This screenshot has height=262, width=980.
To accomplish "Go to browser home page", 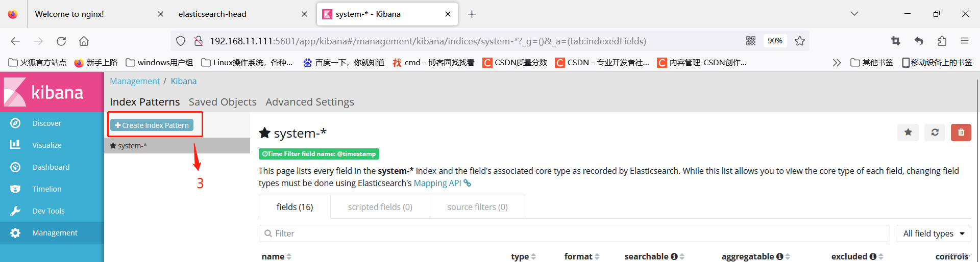I will click(x=84, y=41).
